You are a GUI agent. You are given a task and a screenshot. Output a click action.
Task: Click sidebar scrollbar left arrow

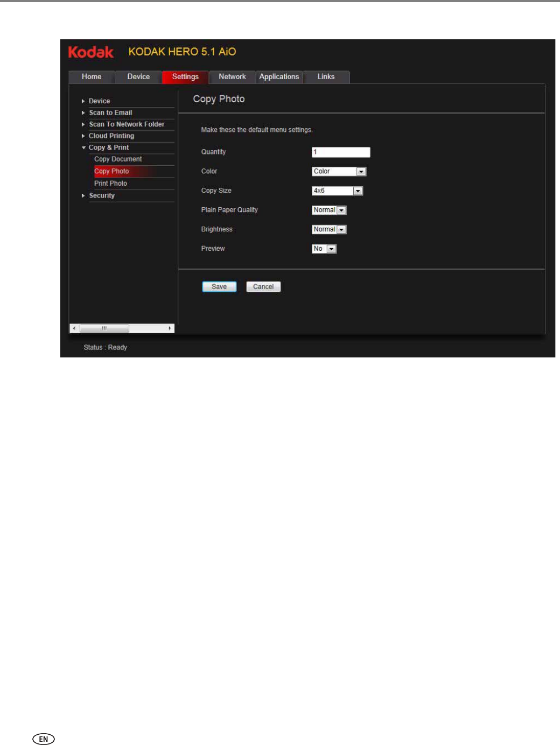click(74, 328)
